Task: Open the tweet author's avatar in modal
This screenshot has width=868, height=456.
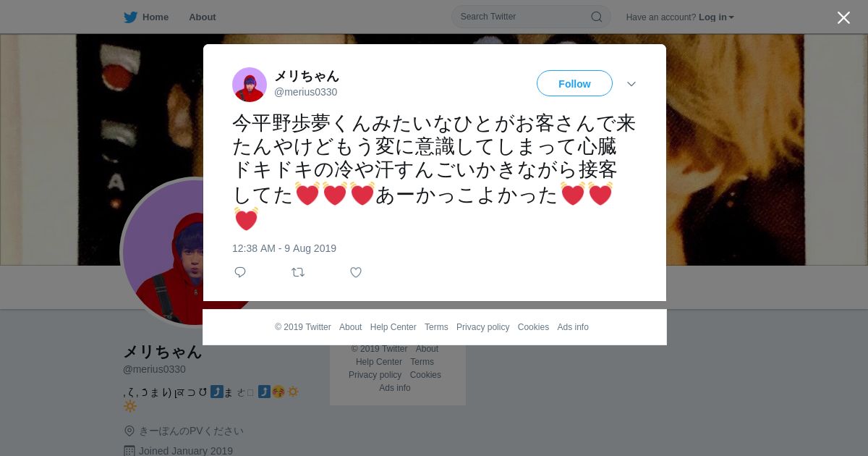Action: pos(250,85)
